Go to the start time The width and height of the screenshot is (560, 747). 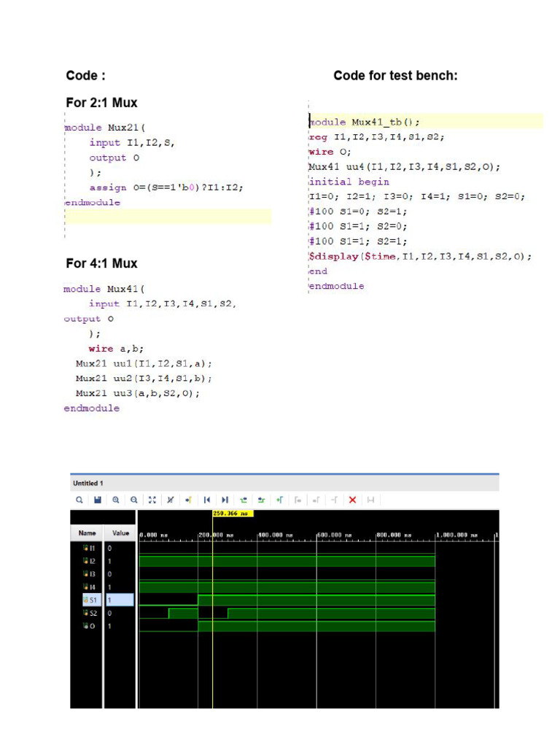(x=207, y=500)
